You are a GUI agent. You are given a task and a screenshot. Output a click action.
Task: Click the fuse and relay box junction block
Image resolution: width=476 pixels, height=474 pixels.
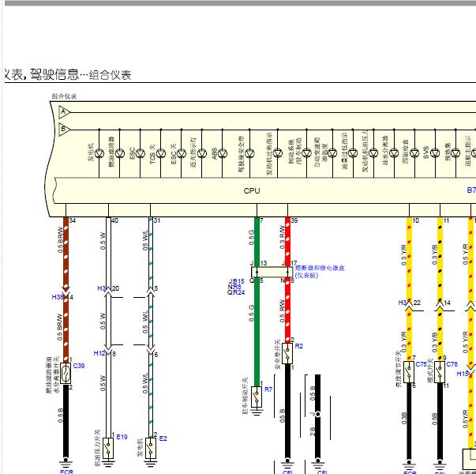coord(272,272)
